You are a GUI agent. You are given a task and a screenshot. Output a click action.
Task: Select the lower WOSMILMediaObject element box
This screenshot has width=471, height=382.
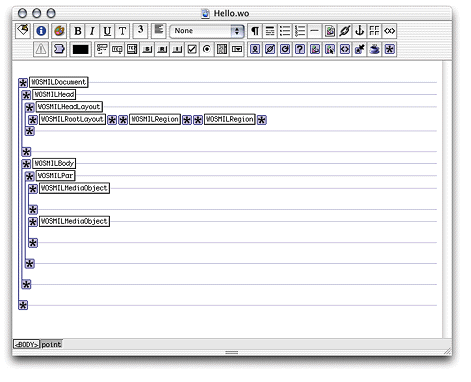pos(74,221)
